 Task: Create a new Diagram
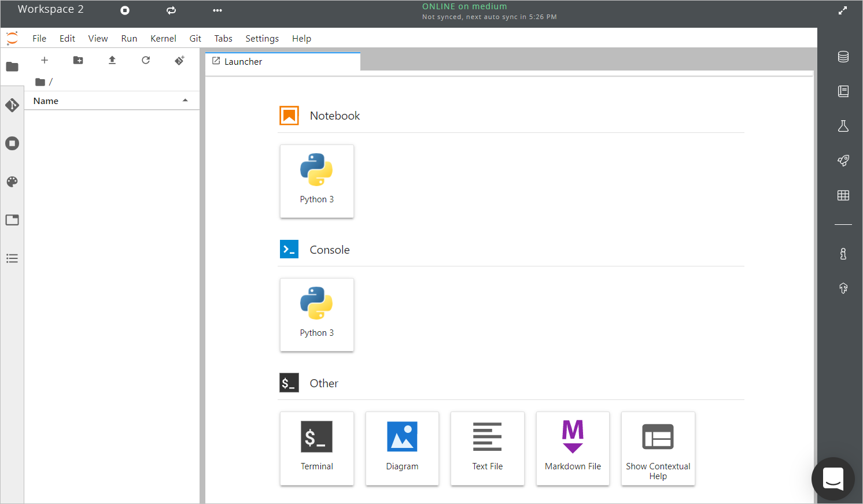402,449
